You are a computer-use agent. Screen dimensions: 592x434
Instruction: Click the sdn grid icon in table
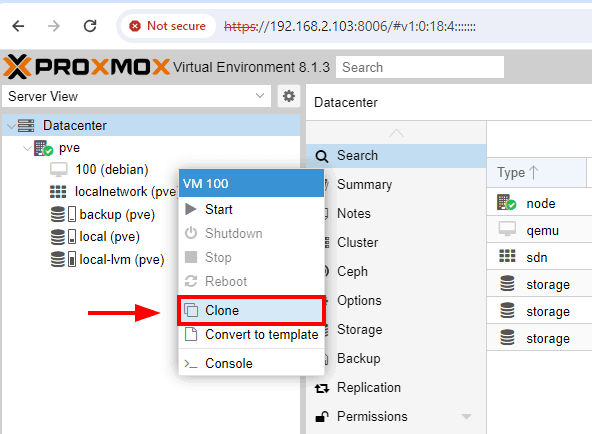point(507,256)
